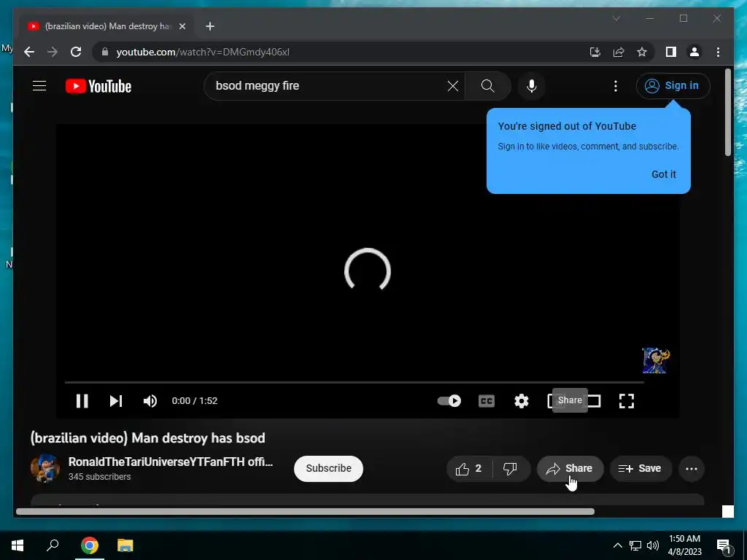Open the taskbar clock and date
The height and width of the screenshot is (560, 747).
coord(684,545)
